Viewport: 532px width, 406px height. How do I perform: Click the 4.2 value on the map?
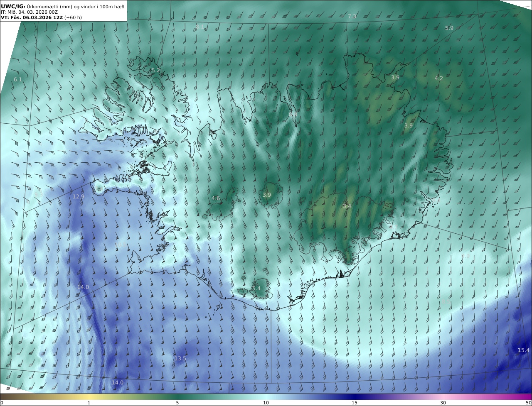coord(439,78)
